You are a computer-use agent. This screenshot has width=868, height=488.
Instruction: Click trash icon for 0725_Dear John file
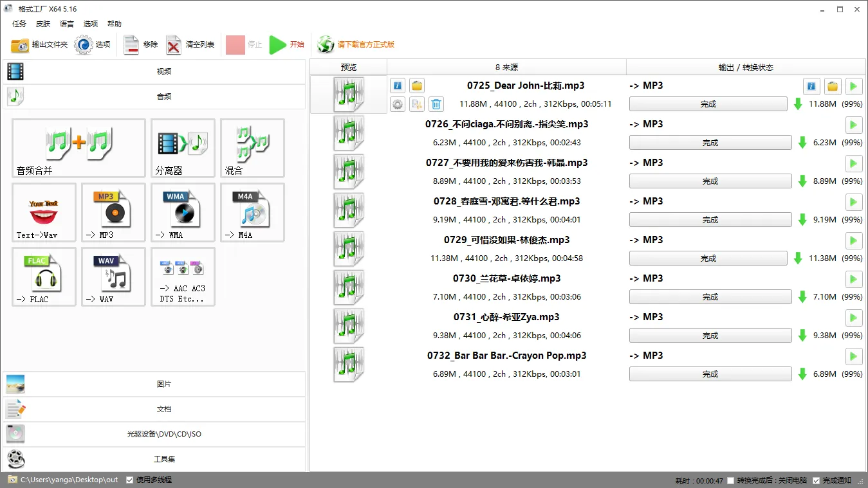pos(436,104)
